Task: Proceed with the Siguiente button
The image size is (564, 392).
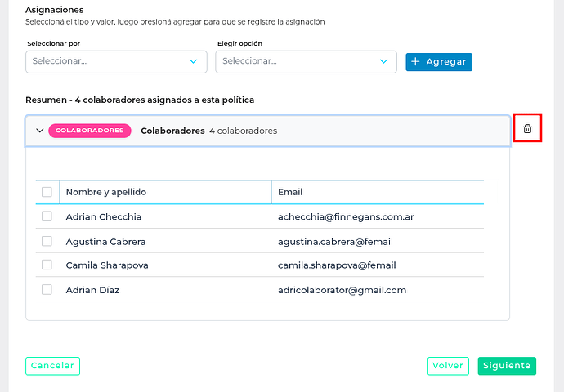Action: pyautogui.click(x=507, y=366)
